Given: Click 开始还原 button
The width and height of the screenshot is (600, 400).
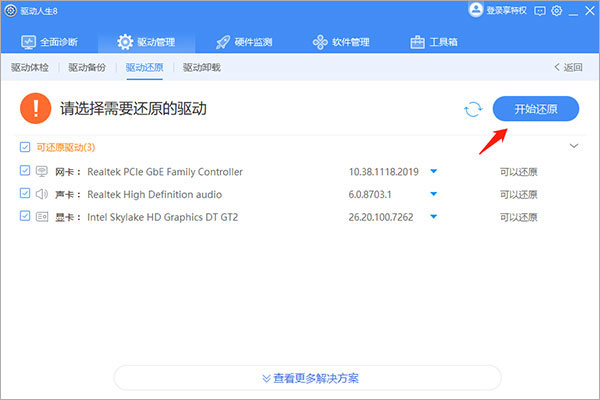Looking at the screenshot, I should tap(536, 109).
